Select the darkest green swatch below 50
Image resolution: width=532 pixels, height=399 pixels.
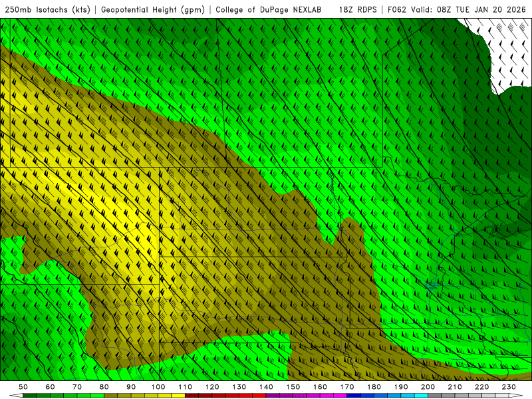30,396
